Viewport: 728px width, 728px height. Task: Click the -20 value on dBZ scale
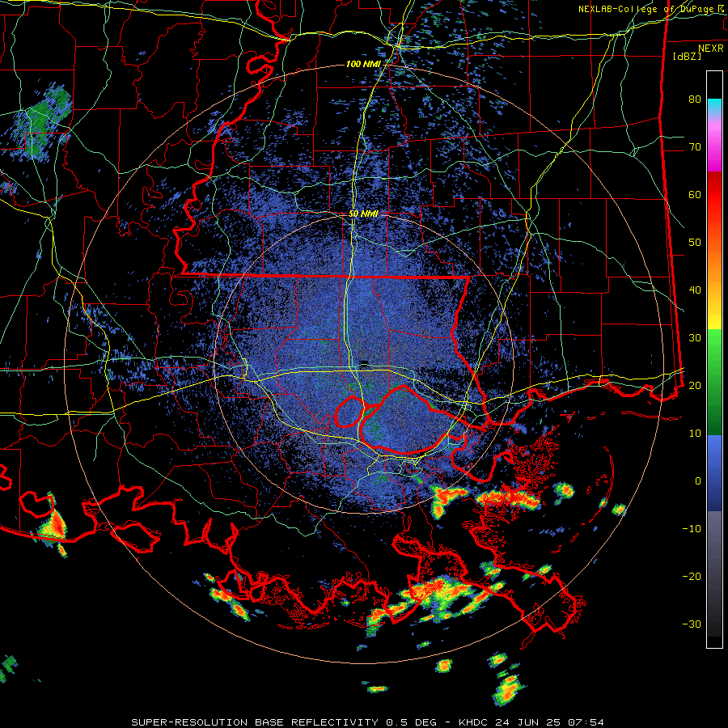[x=692, y=576]
